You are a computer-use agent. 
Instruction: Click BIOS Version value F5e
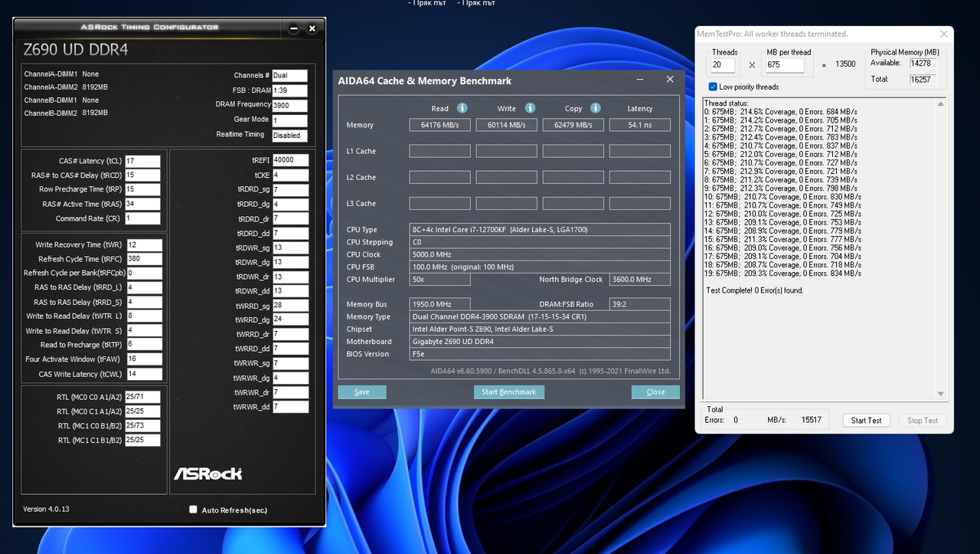tap(540, 354)
